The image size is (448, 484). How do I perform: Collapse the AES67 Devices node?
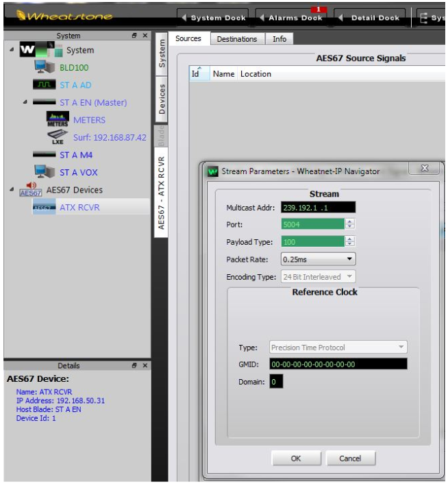click(x=12, y=189)
